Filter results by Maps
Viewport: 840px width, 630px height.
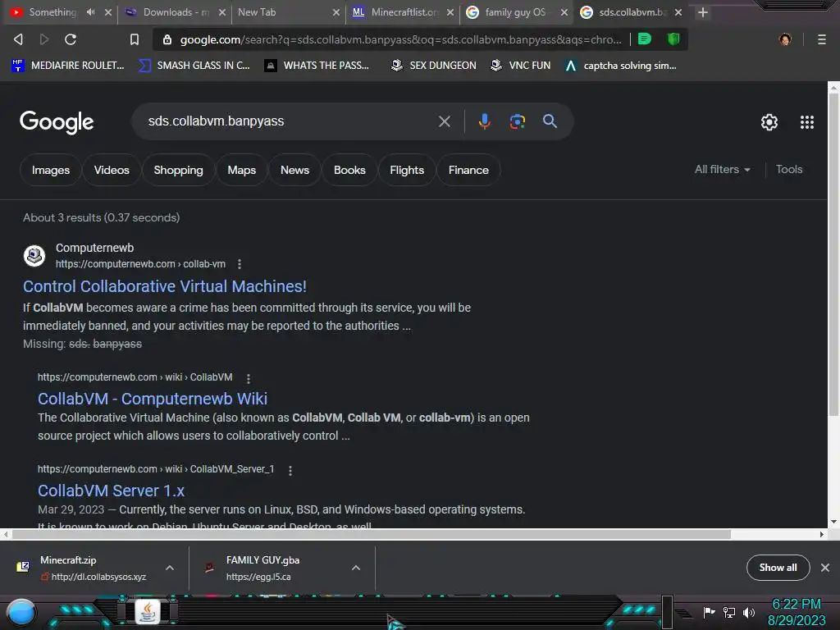click(x=242, y=170)
